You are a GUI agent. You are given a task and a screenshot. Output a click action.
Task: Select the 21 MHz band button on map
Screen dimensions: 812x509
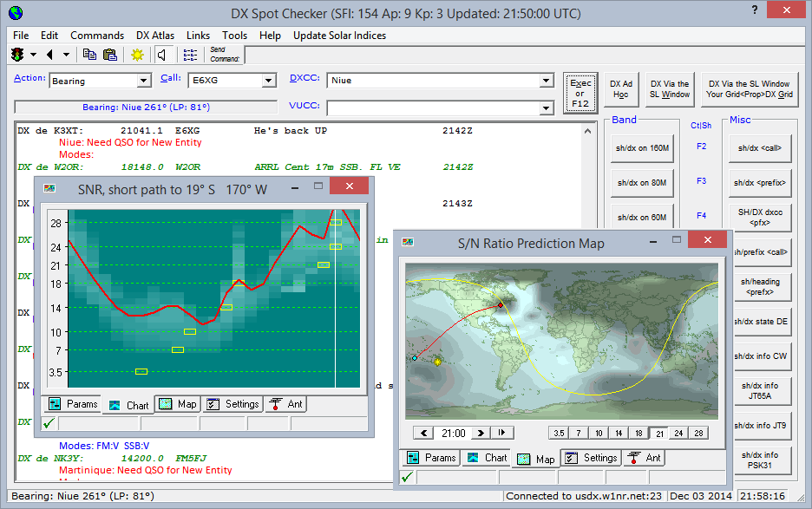659,434
